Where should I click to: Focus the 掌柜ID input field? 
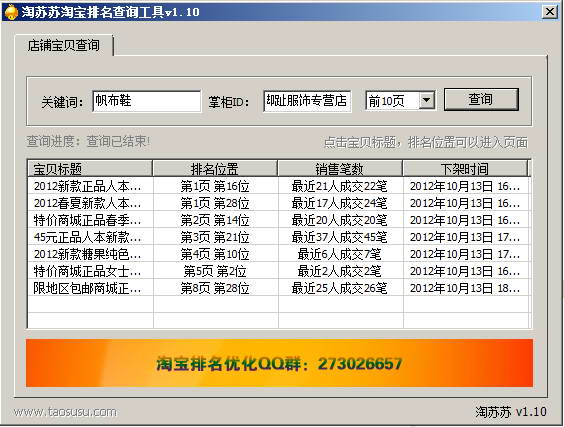[x=307, y=101]
